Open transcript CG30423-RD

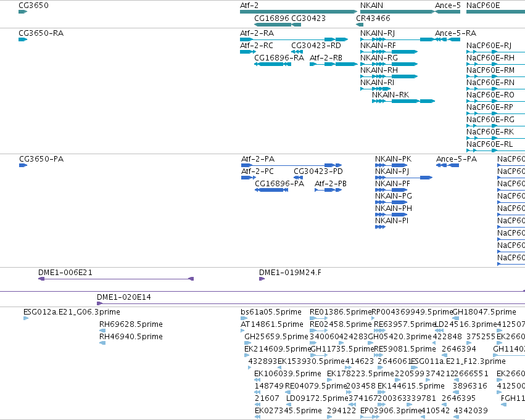click(x=316, y=45)
